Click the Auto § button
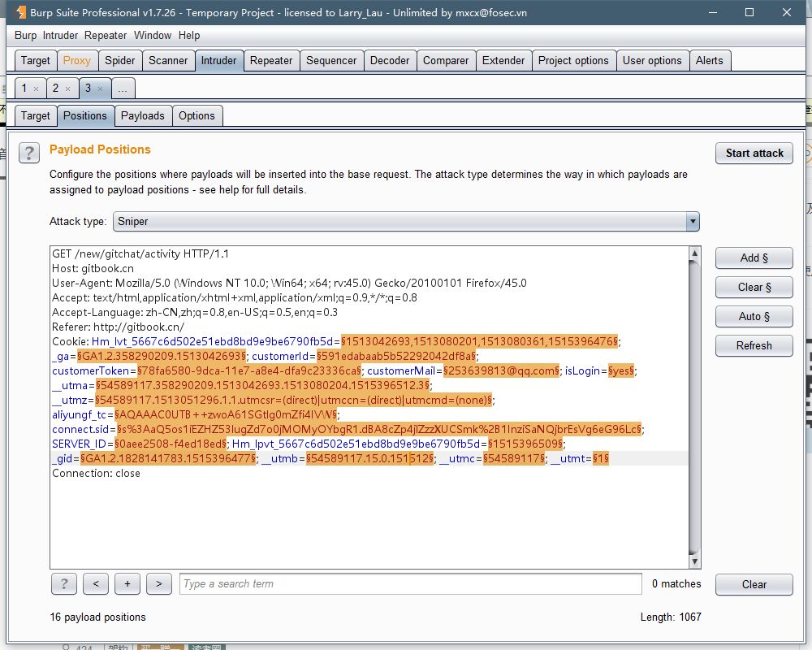The height and width of the screenshot is (650, 812). point(754,316)
